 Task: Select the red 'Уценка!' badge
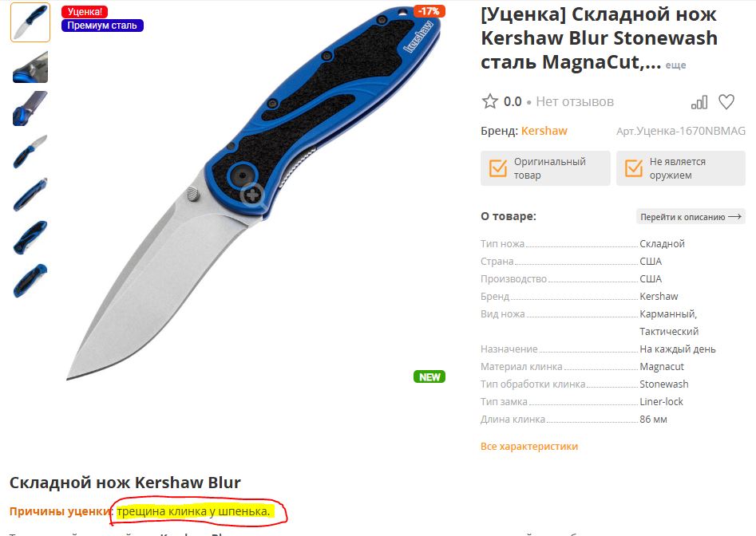85,11
